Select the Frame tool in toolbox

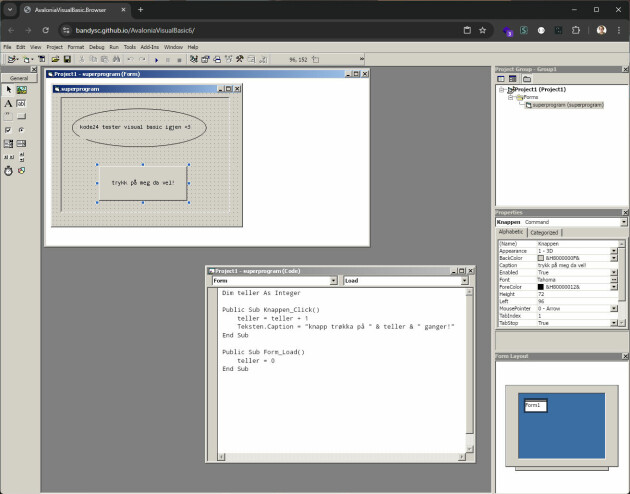[8, 116]
